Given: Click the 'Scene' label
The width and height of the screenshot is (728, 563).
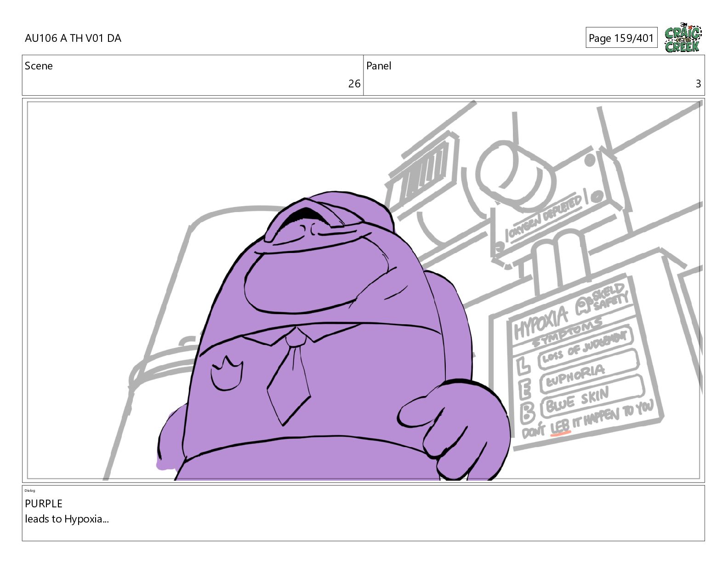Looking at the screenshot, I should (x=39, y=66).
